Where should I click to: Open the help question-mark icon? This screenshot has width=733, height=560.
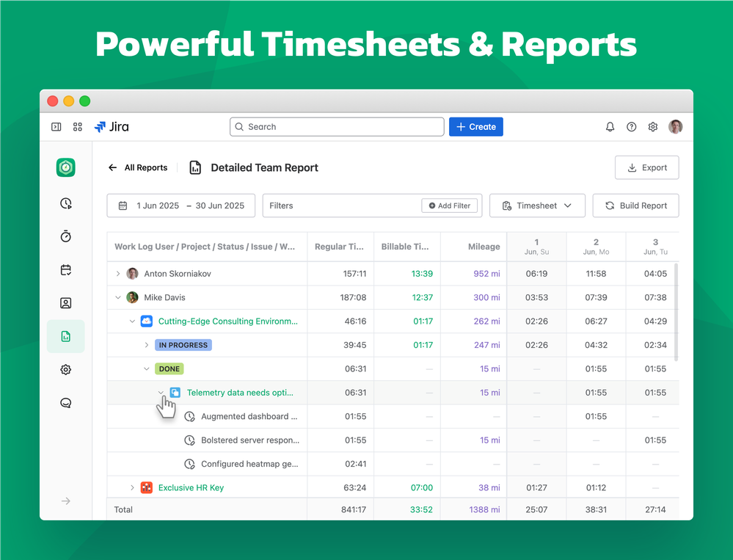(632, 127)
